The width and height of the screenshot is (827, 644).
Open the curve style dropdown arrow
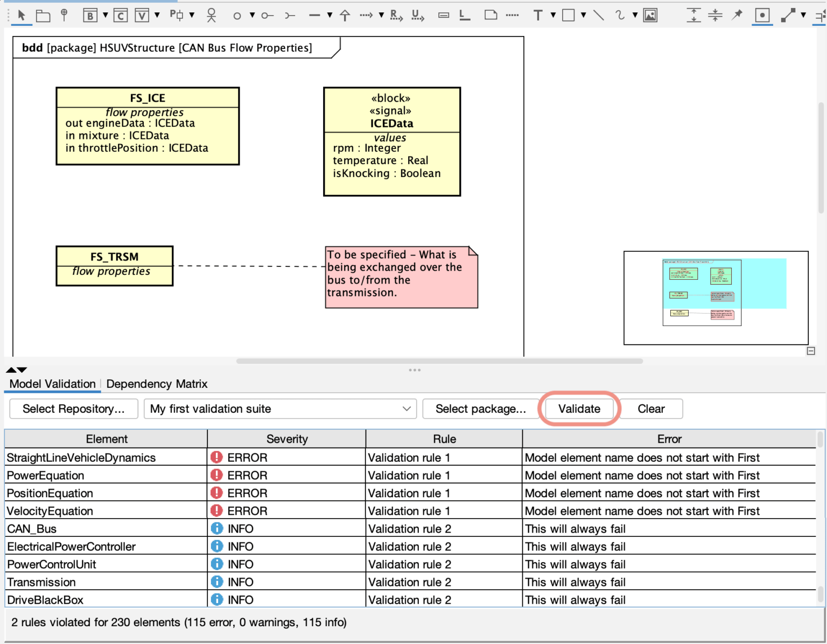pyautogui.click(x=635, y=15)
